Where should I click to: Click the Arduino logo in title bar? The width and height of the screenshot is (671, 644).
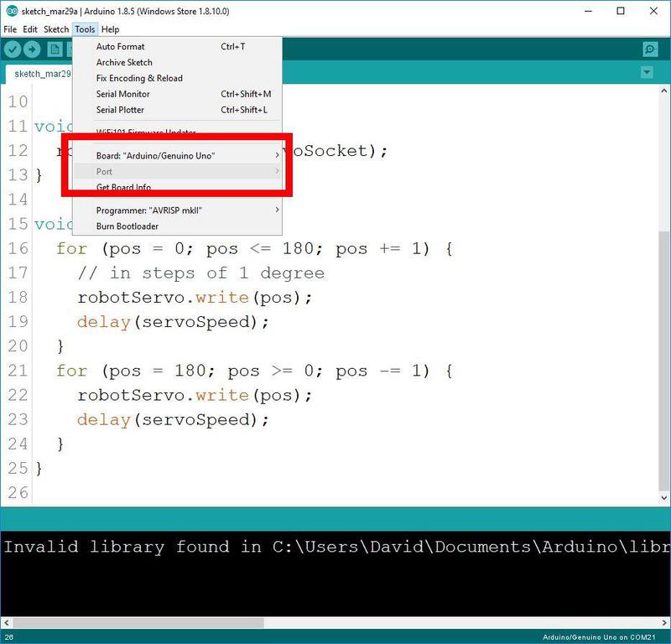pos(12,11)
